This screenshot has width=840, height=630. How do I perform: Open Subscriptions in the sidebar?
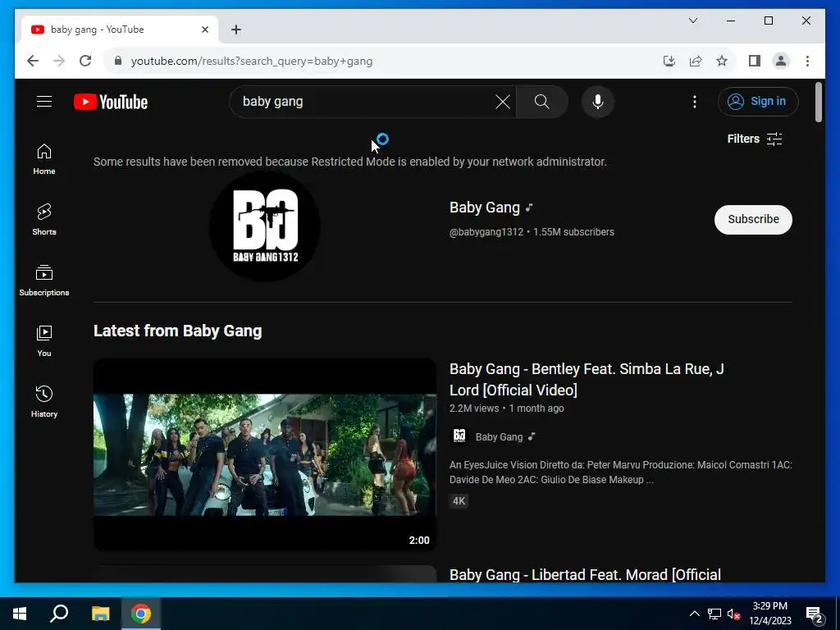click(44, 281)
